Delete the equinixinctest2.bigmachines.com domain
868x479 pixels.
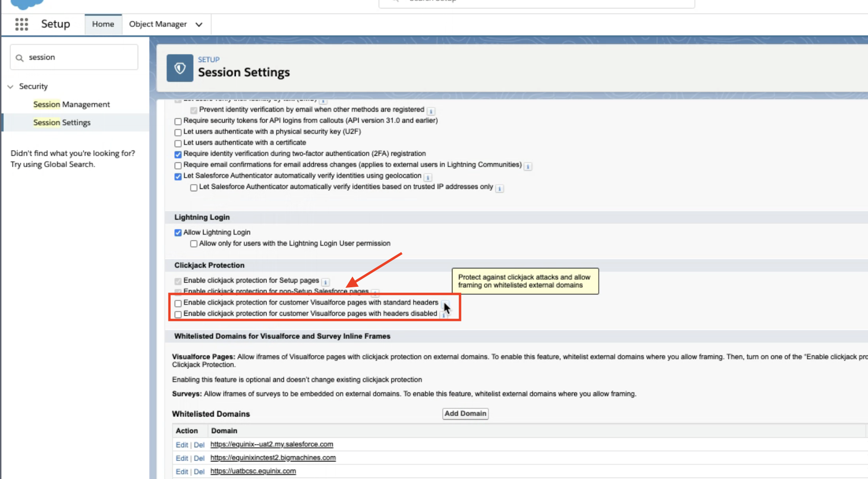tap(199, 458)
